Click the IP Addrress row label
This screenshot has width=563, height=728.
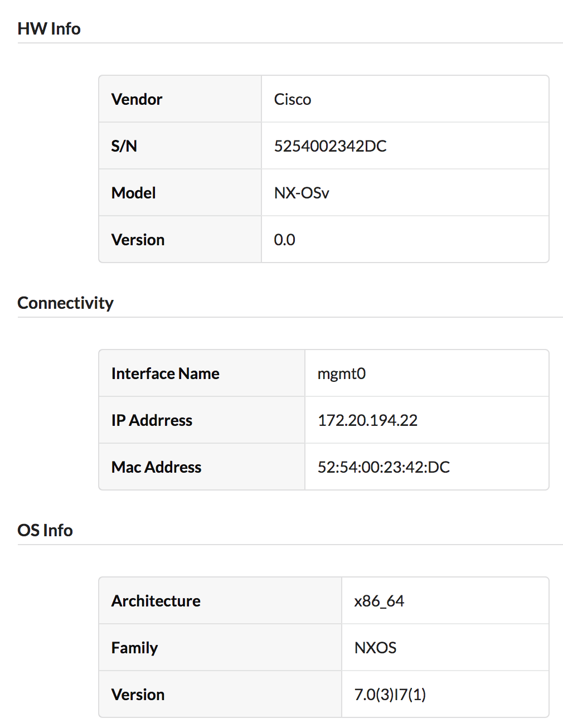[x=152, y=421]
